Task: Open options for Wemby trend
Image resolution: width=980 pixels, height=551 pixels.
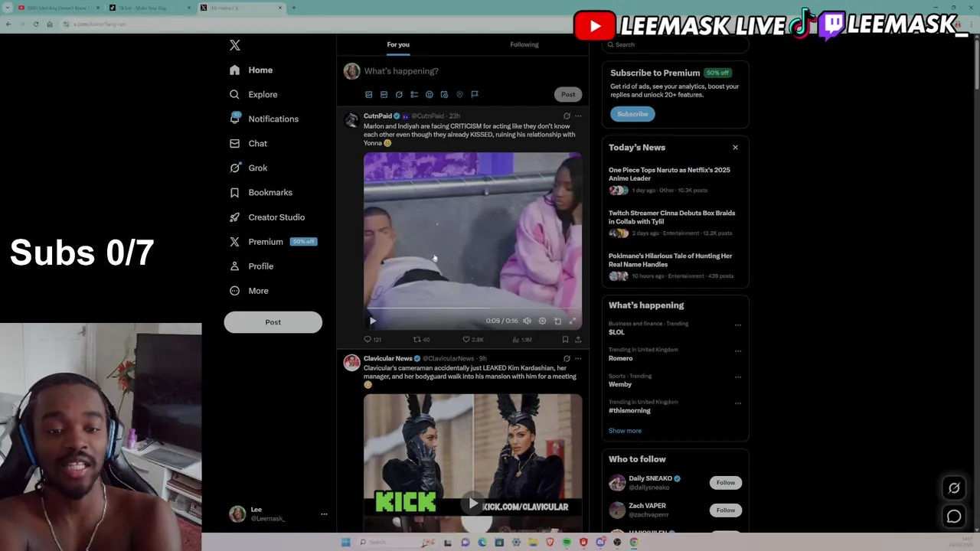Action: pos(738,377)
